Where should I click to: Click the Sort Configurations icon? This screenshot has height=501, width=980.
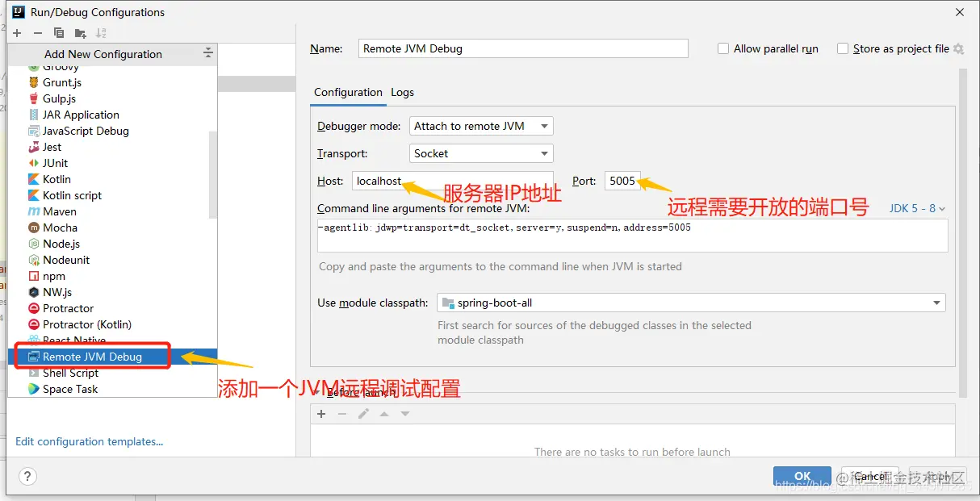click(101, 33)
